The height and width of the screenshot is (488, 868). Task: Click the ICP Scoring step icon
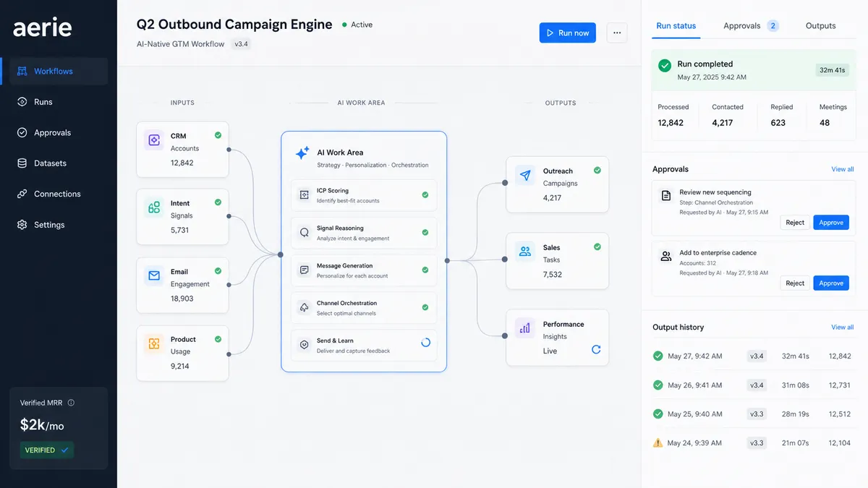(304, 194)
